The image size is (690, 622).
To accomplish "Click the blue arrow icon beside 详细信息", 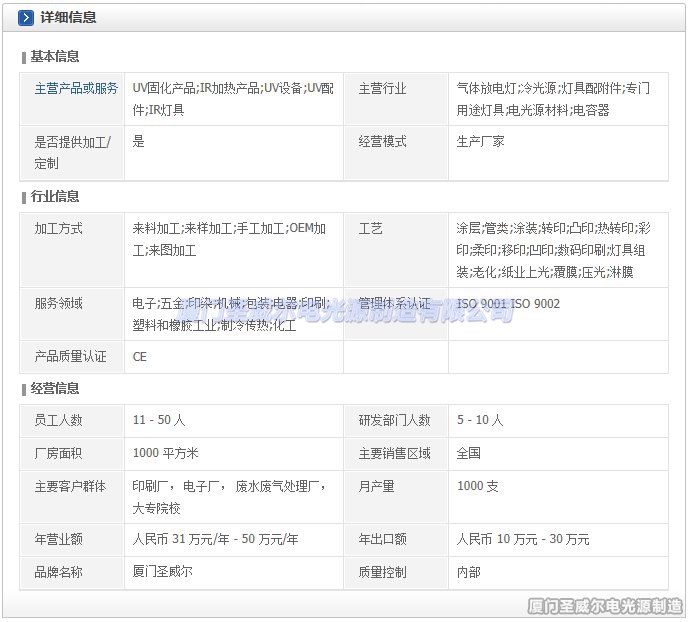I will [x=26, y=18].
